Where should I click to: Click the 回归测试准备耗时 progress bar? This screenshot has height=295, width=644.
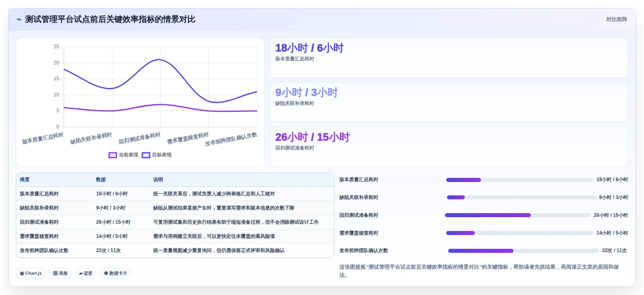[x=517, y=216]
